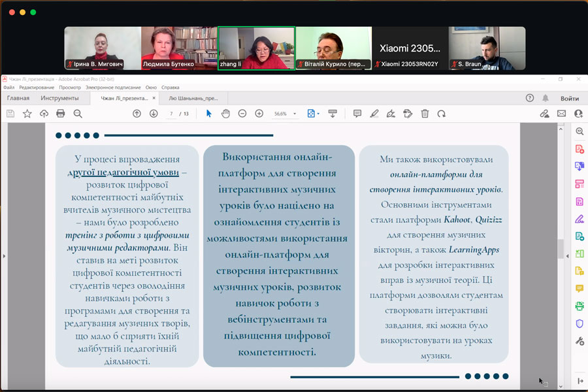
Task: Switch to Лю Шаньнань presentation tab
Action: tap(193, 98)
